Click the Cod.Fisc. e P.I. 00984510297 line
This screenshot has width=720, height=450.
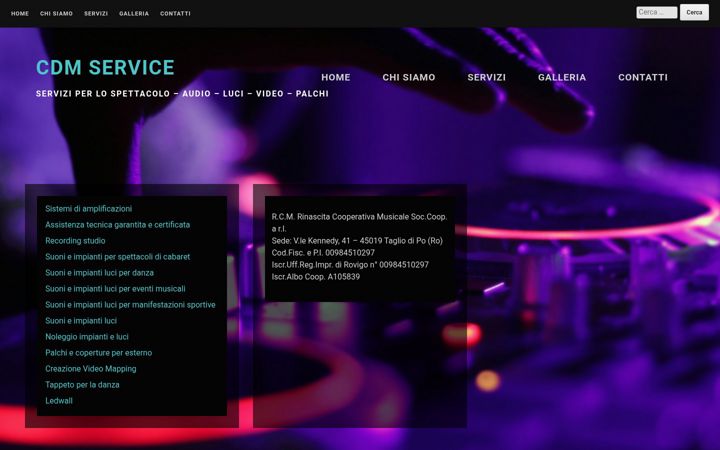coord(323,253)
